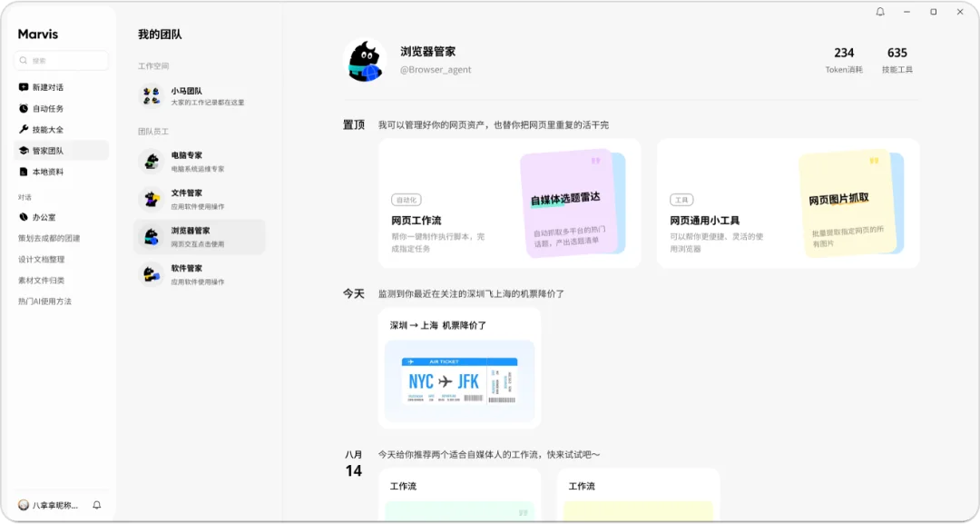980x524 pixels.
Task: Select 浏览器管家 in team list
Action: pos(200,236)
